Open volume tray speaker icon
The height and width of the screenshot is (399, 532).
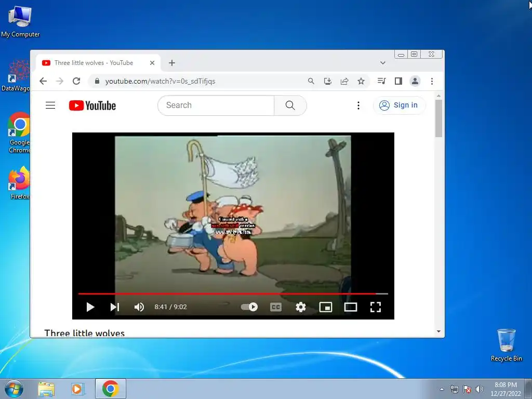[479, 389]
